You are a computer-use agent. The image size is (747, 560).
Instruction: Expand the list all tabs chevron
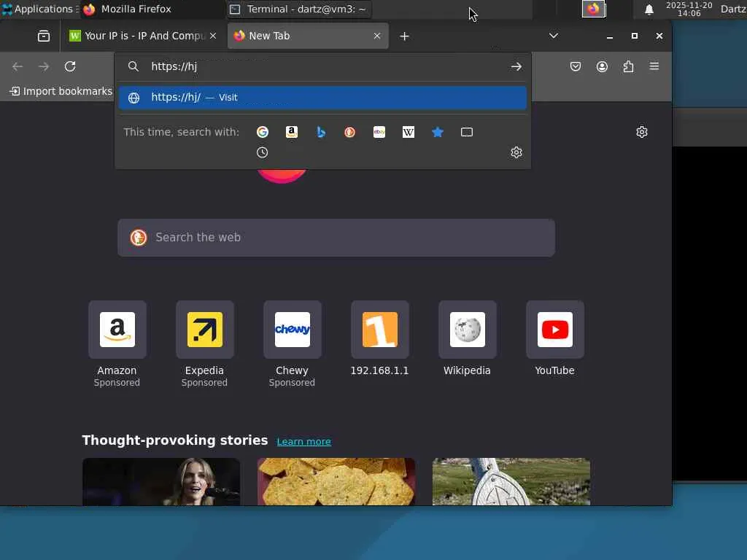(554, 36)
